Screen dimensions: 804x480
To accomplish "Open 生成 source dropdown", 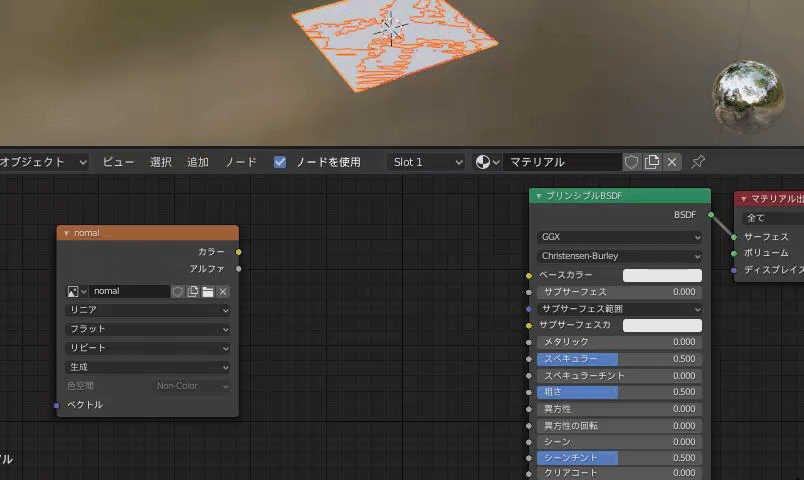I will point(148,367).
